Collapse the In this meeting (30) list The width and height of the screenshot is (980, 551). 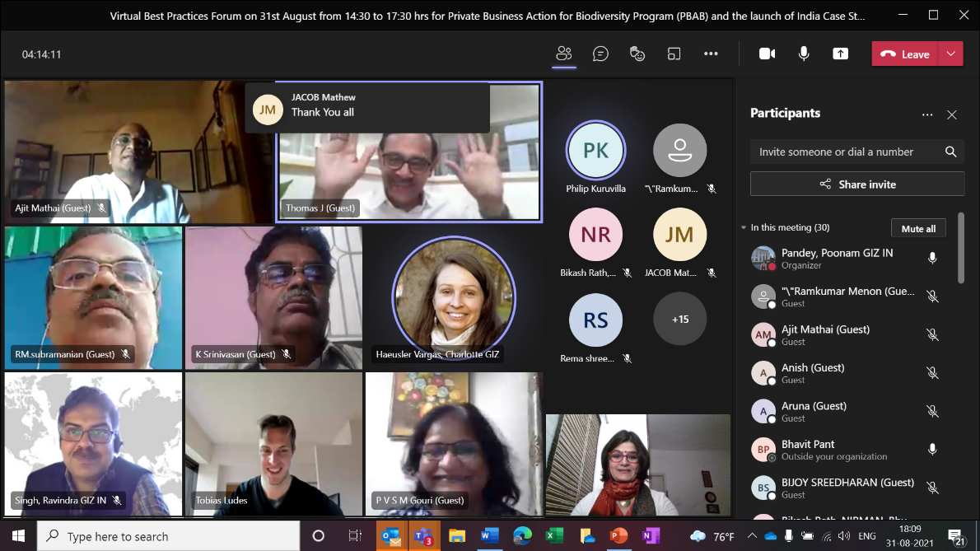[x=744, y=228]
